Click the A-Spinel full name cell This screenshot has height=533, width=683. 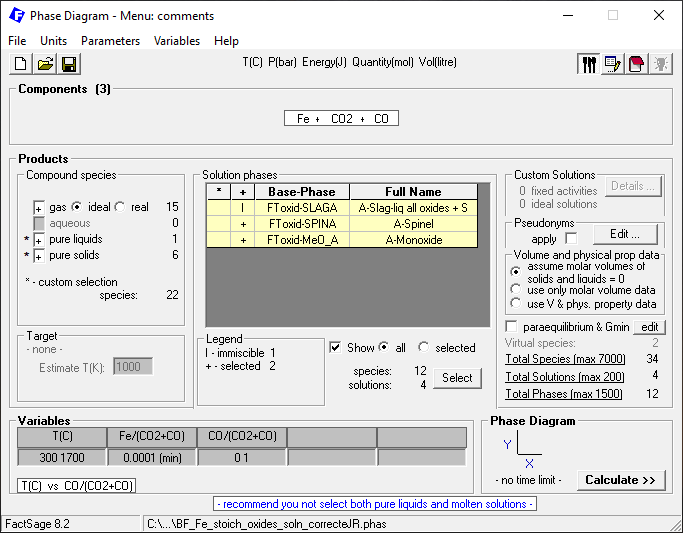413,224
